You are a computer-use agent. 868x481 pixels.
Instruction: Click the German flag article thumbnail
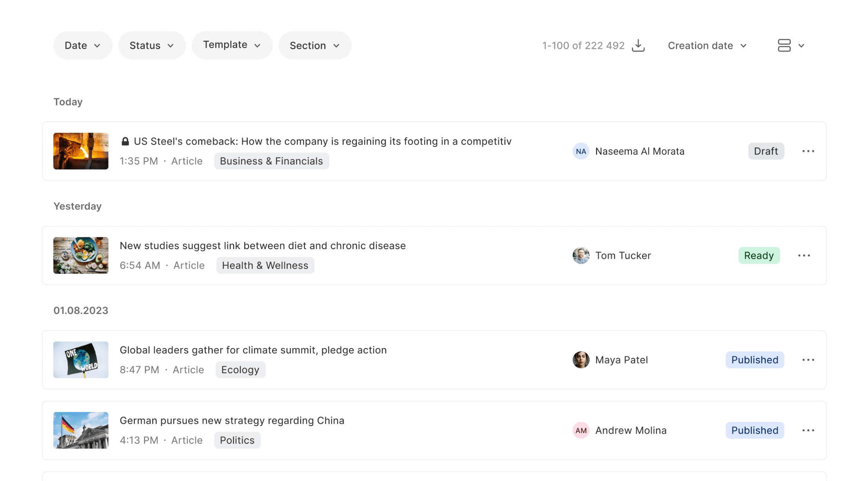pyautogui.click(x=81, y=430)
